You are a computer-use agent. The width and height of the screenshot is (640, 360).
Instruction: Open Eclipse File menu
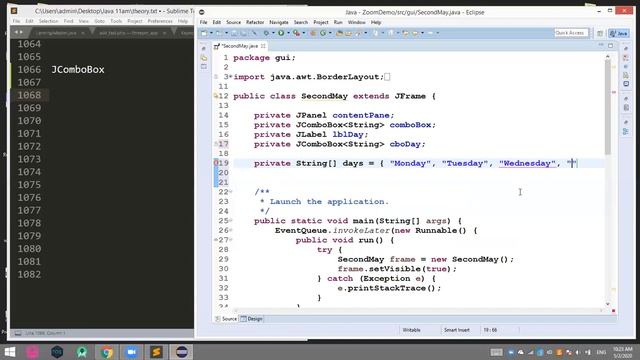(203, 22)
